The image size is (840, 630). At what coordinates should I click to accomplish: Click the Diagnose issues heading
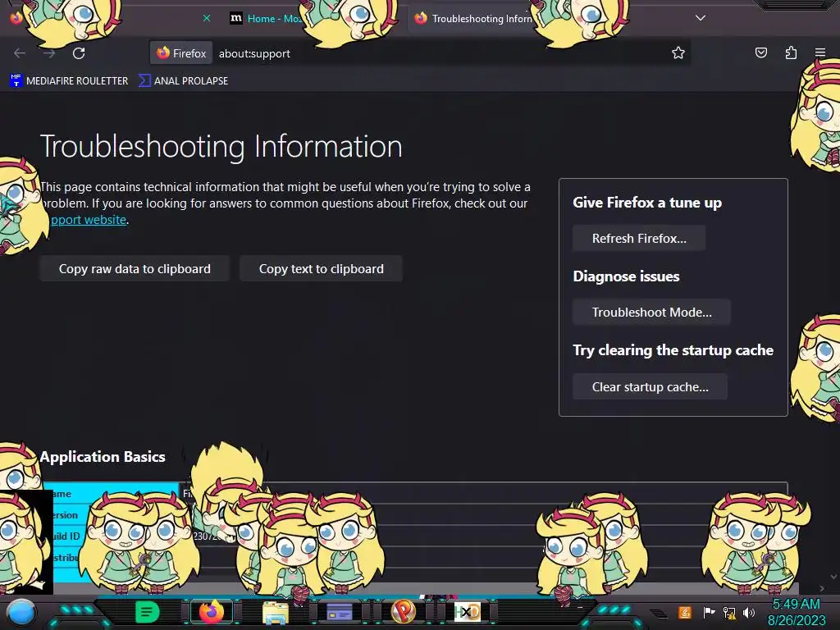pos(626,276)
